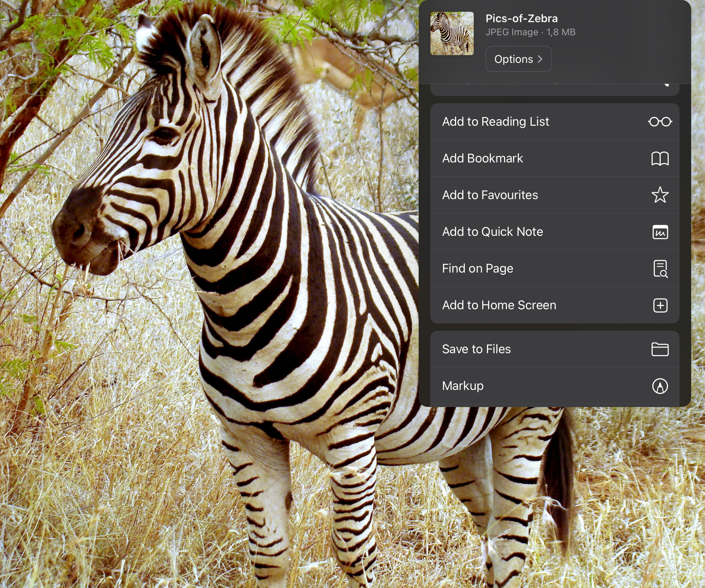Image resolution: width=705 pixels, height=588 pixels.
Task: Click the Quick Note scribble icon
Action: coord(660,232)
